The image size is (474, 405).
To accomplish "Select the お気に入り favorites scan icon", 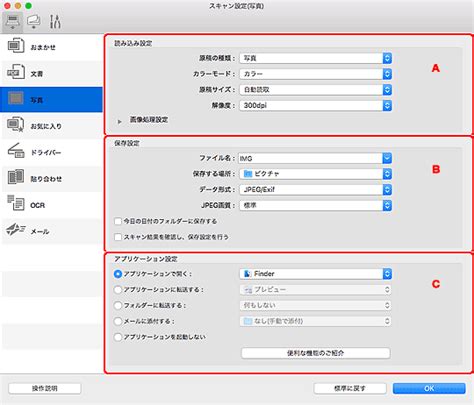I will (x=16, y=125).
